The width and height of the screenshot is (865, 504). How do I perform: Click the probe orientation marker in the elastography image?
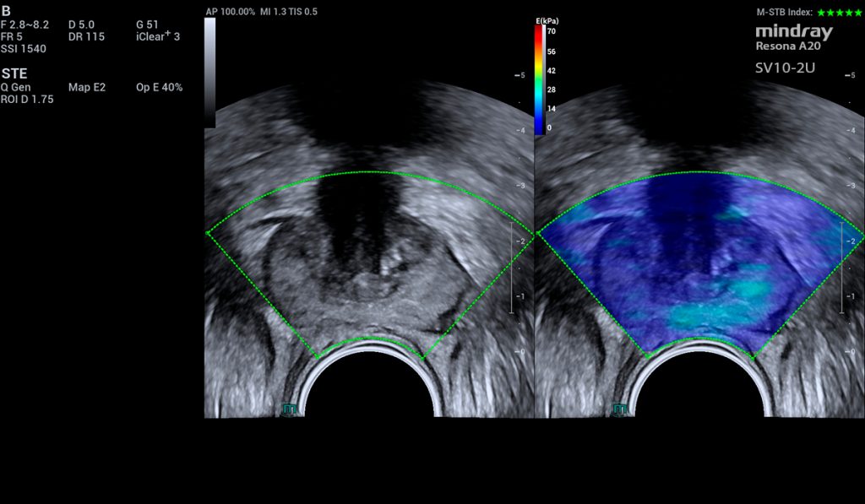pyautogui.click(x=621, y=409)
